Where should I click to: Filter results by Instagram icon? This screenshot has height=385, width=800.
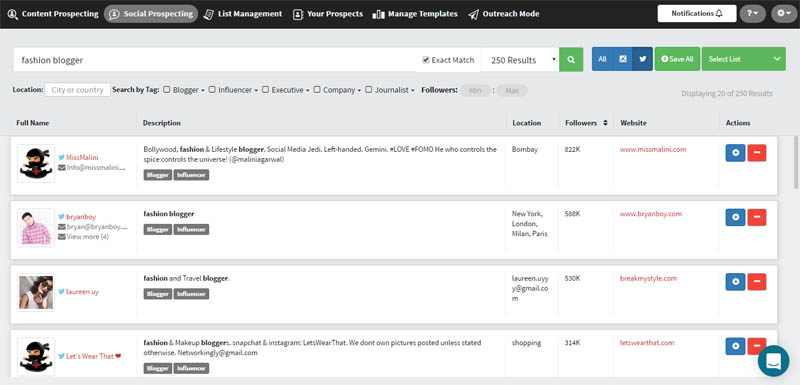pyautogui.click(x=622, y=59)
